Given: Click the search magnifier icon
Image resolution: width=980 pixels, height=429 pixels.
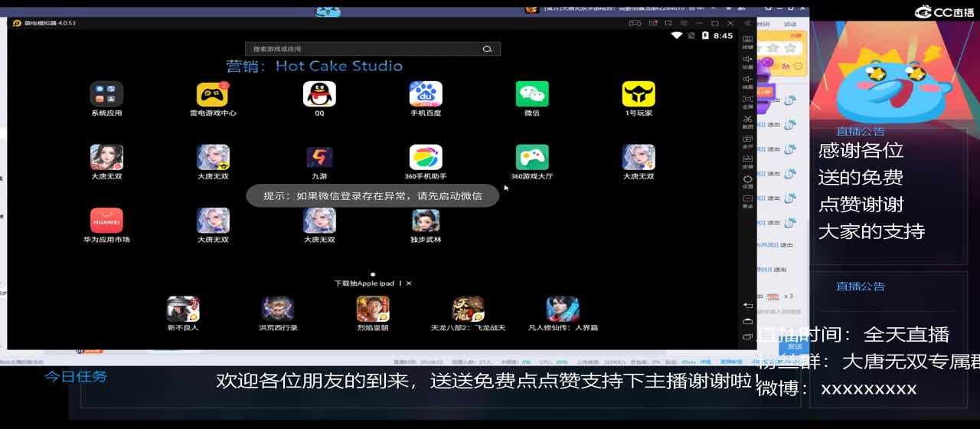Looking at the screenshot, I should (487, 49).
